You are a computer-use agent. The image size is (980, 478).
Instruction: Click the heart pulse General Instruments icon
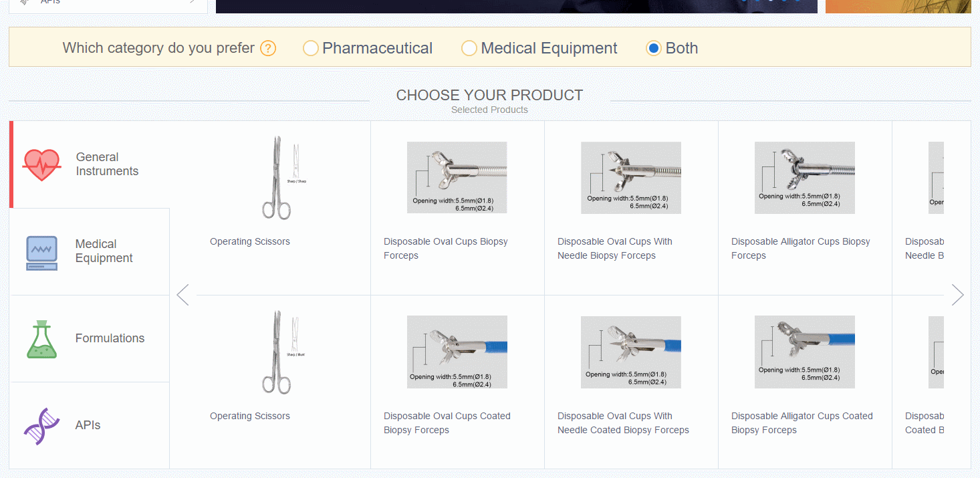coord(41,164)
